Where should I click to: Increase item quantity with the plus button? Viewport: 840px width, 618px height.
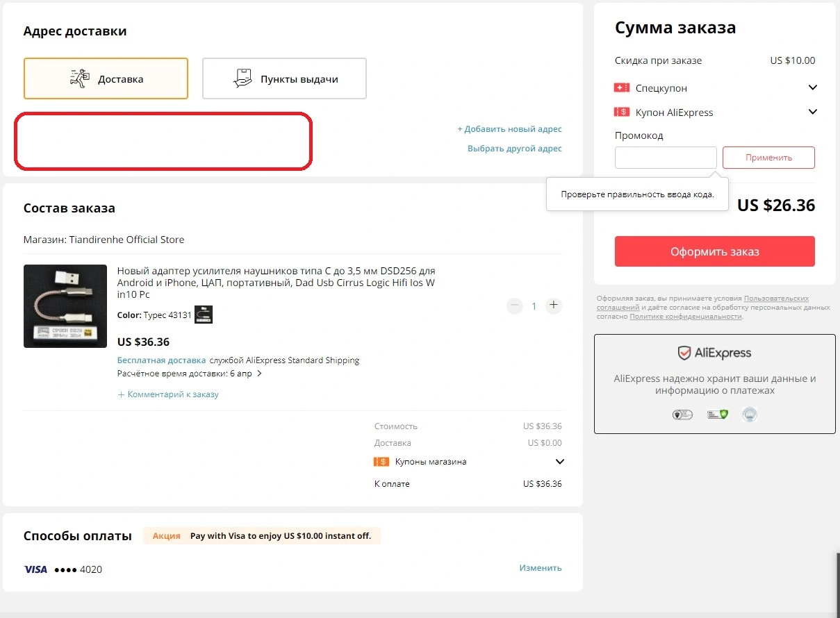pyautogui.click(x=553, y=306)
